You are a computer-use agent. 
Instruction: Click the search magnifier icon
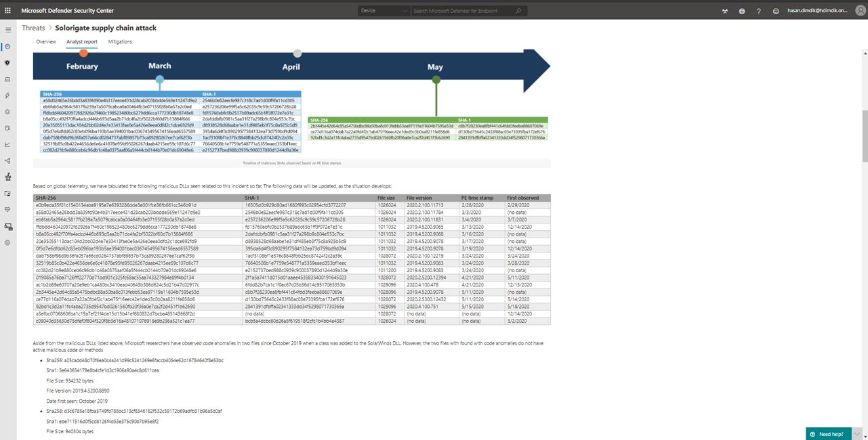click(518, 11)
